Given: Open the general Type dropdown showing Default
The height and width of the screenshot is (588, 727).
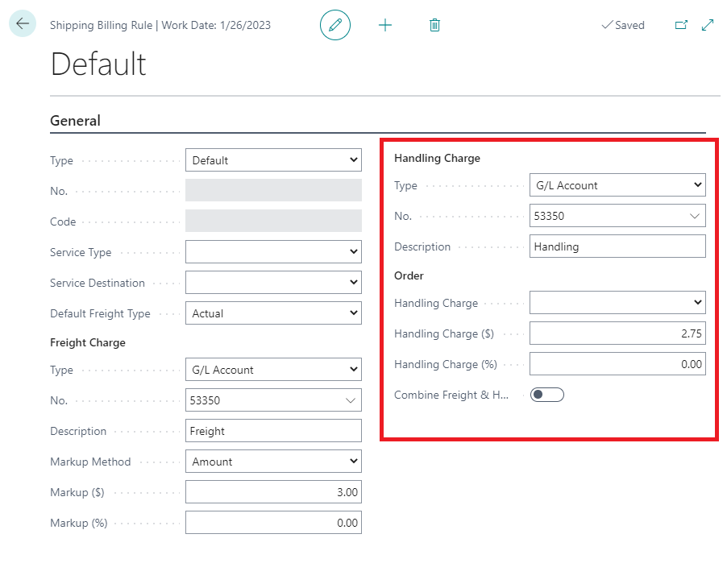Looking at the screenshot, I should point(273,160).
